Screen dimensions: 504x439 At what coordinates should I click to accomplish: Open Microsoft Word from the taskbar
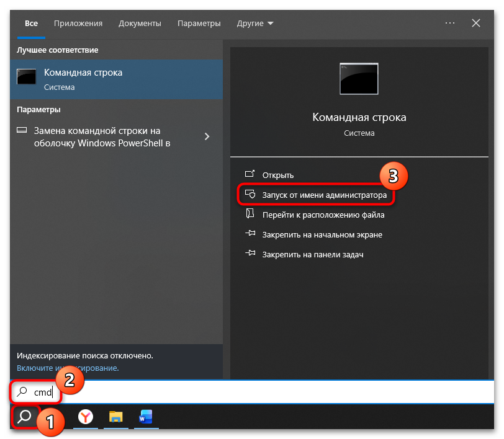point(146,417)
